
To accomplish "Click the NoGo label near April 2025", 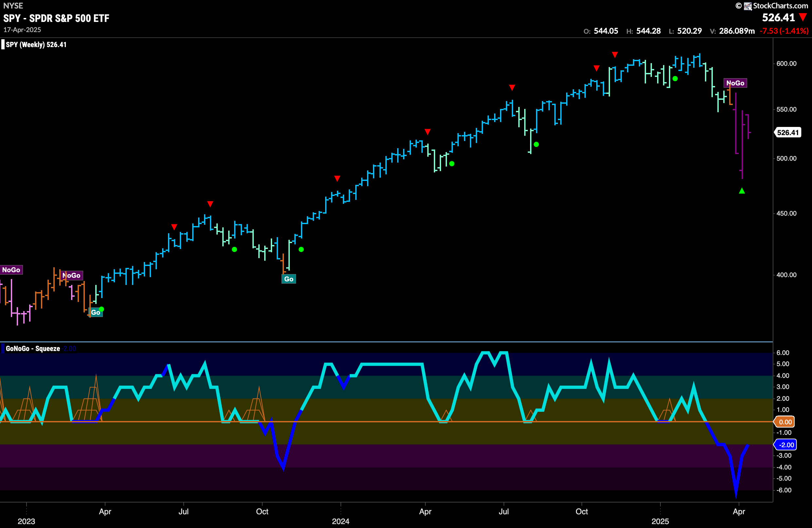I will coord(735,83).
